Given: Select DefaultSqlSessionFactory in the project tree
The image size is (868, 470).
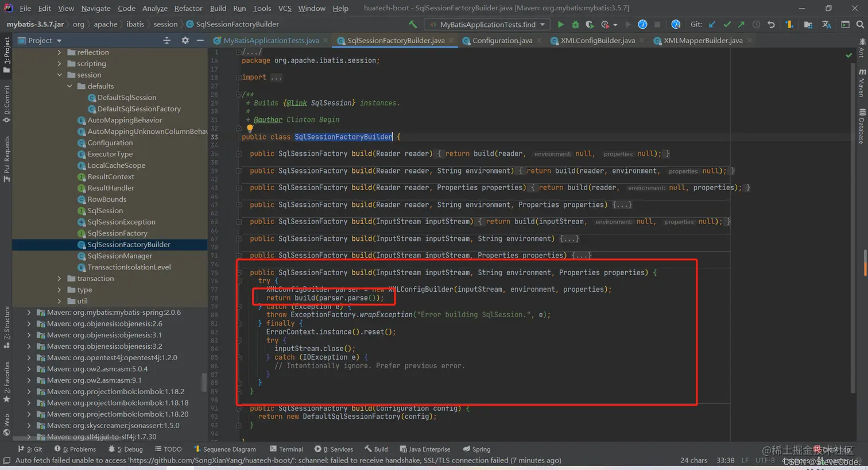Looking at the screenshot, I should pyautogui.click(x=139, y=109).
